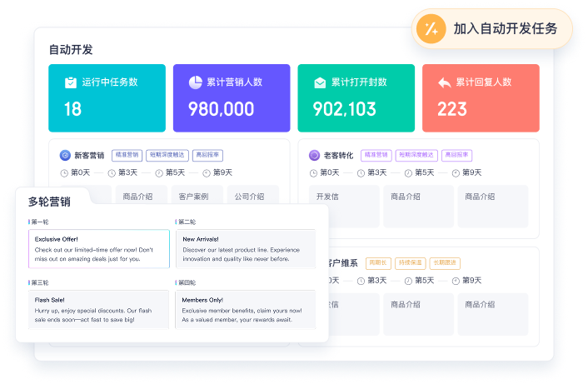Click the clock icon for 第5天 in 老客转化

408,173
